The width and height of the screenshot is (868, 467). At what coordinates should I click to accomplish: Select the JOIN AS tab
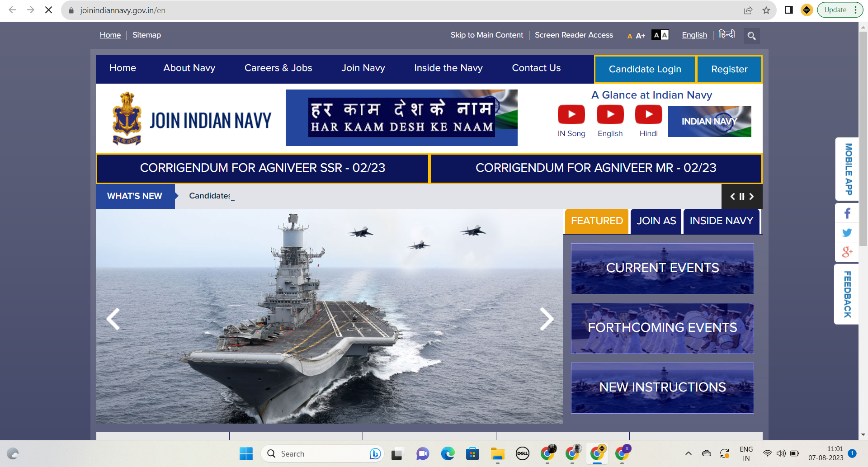(x=656, y=221)
